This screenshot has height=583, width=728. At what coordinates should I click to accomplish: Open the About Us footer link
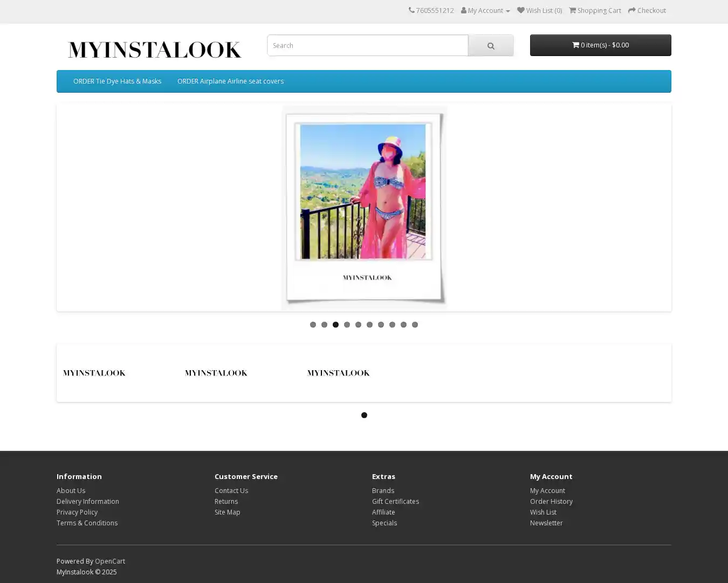click(x=71, y=490)
